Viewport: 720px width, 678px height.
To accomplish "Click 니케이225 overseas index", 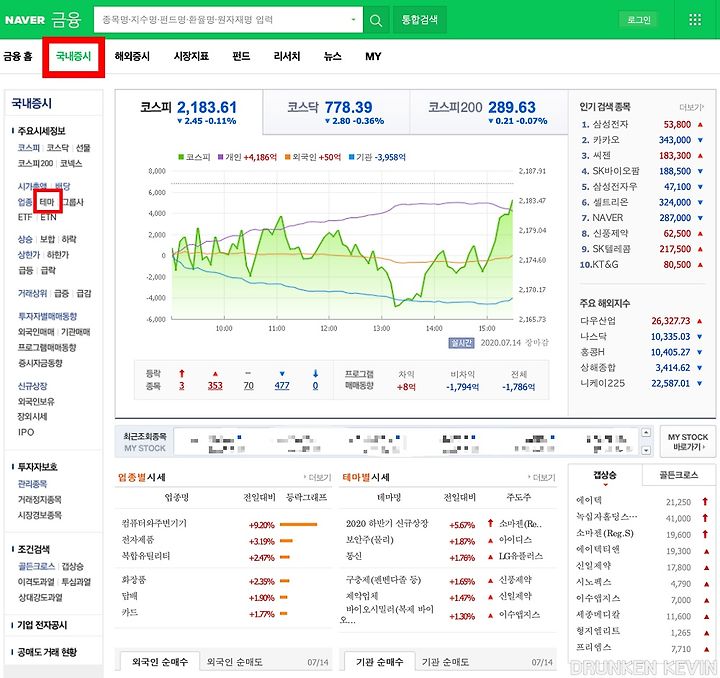I will [602, 383].
